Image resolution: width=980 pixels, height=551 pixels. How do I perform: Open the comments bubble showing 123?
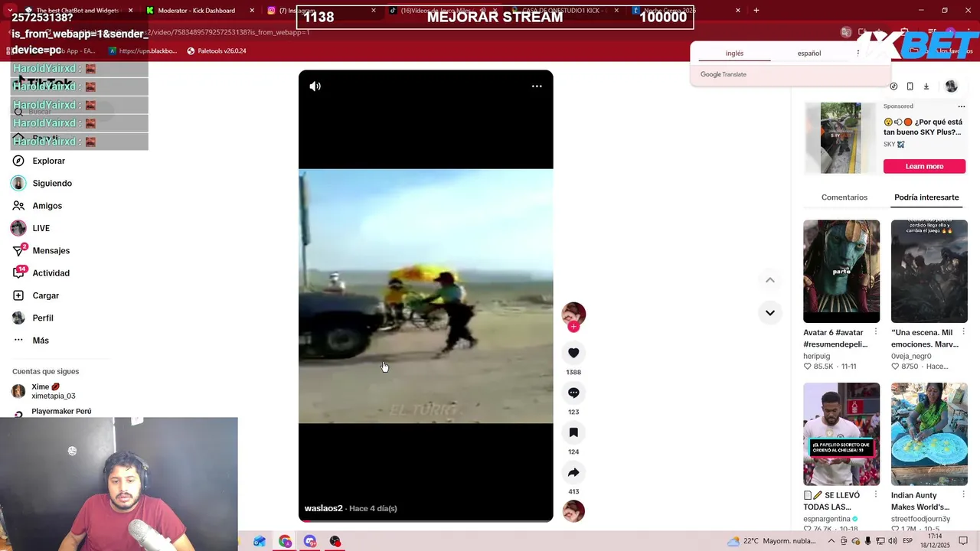(573, 393)
